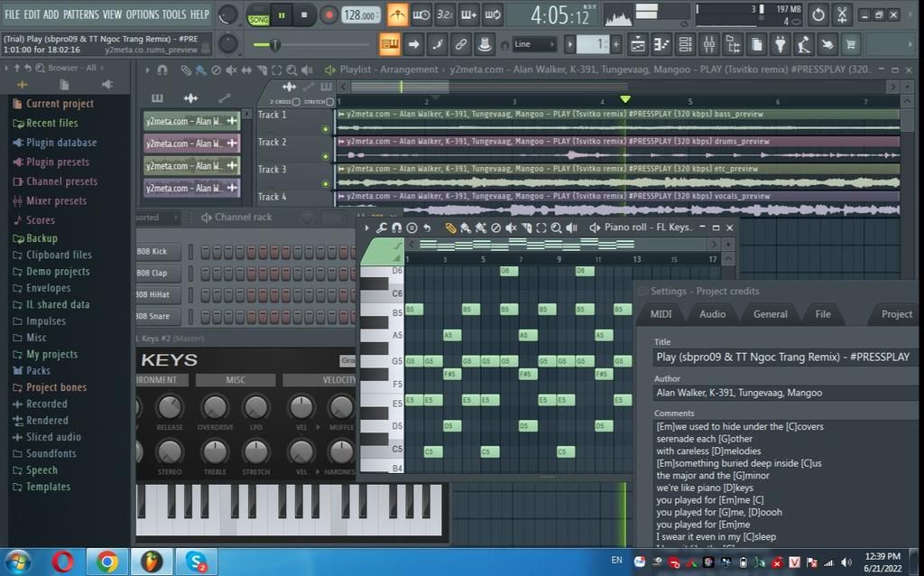Image resolution: width=924 pixels, height=576 pixels.
Task: Select the 808 Snare channel button
Action: click(x=159, y=317)
